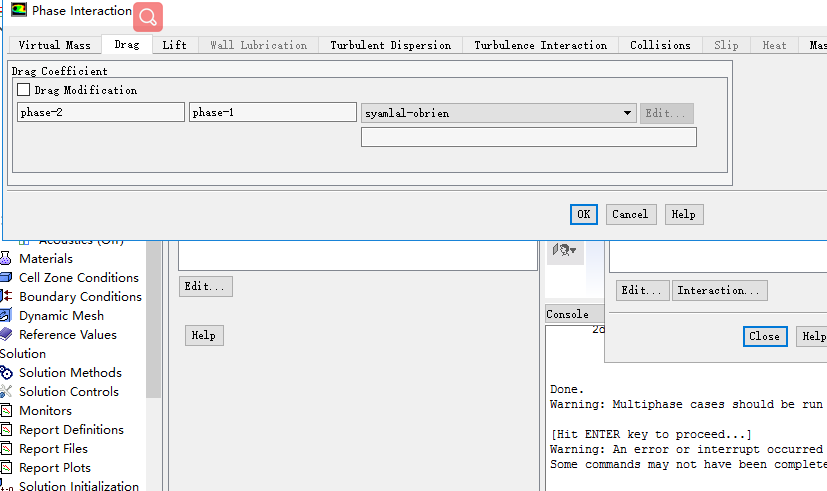Enable the Drag Modification checkbox

coord(24,90)
